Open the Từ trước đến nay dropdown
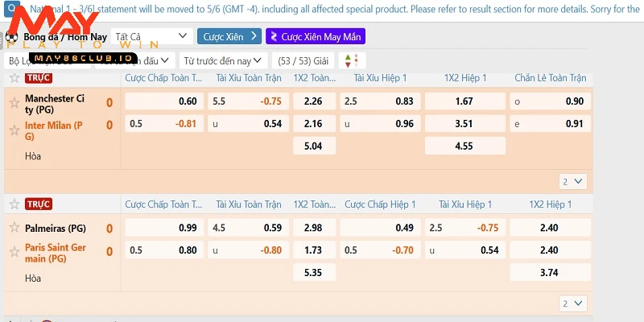Screen dimensions: 644x322 click(223, 60)
